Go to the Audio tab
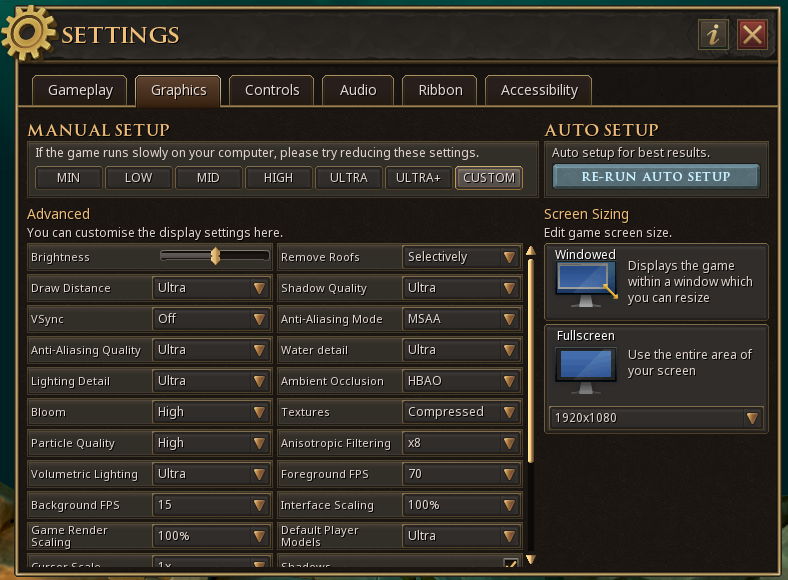The width and height of the screenshot is (788, 580). (x=358, y=90)
